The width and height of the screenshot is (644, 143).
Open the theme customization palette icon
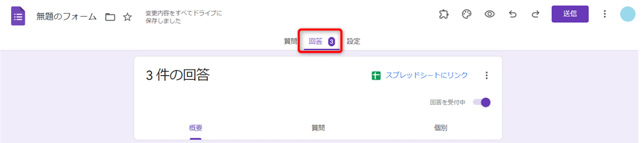(x=467, y=14)
